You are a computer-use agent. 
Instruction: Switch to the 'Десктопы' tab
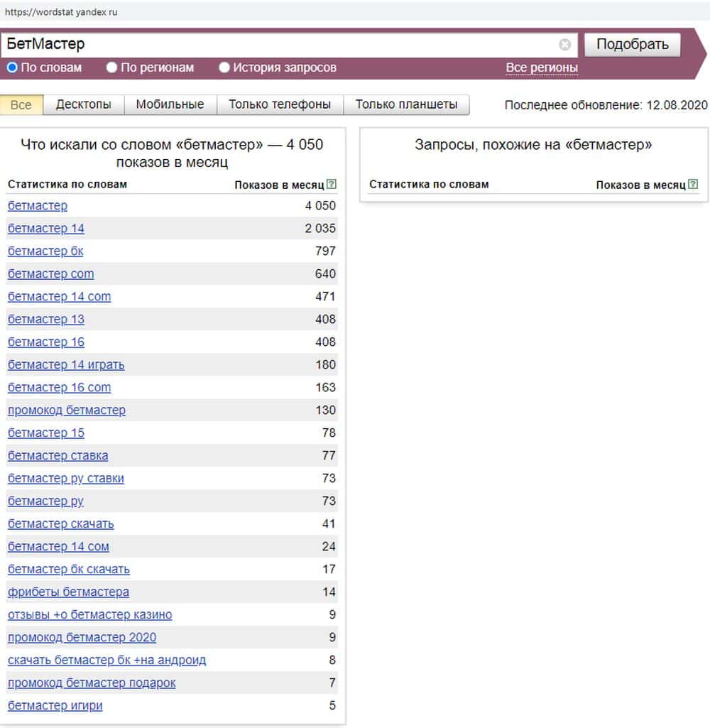(84, 104)
